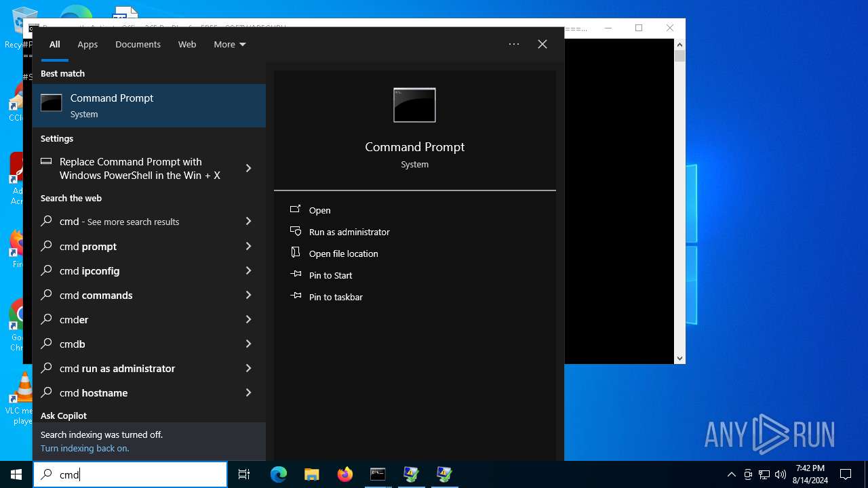Open File Explorer from taskbar
This screenshot has width=868, height=488.
click(x=311, y=474)
